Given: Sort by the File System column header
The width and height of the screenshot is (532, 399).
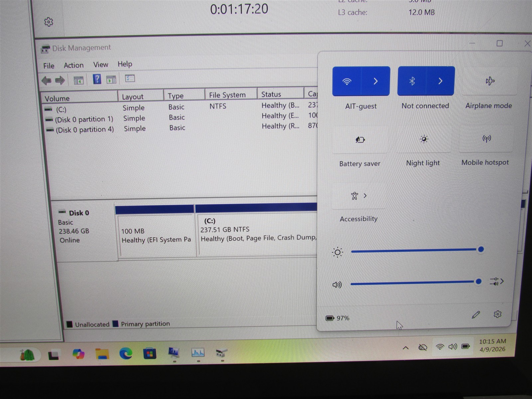Looking at the screenshot, I should point(231,95).
